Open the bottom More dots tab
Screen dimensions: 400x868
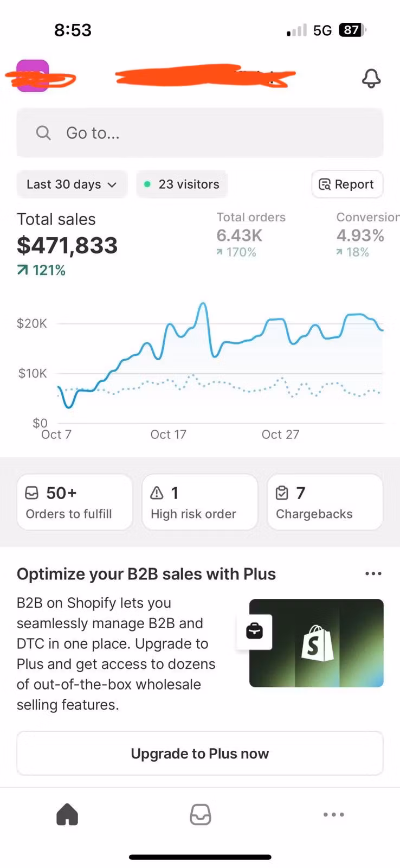333,814
